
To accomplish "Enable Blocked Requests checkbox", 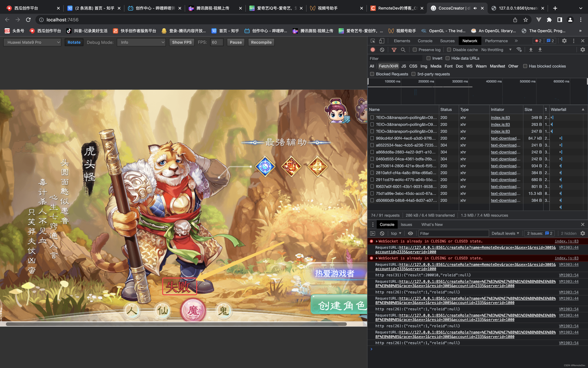I will (x=372, y=74).
